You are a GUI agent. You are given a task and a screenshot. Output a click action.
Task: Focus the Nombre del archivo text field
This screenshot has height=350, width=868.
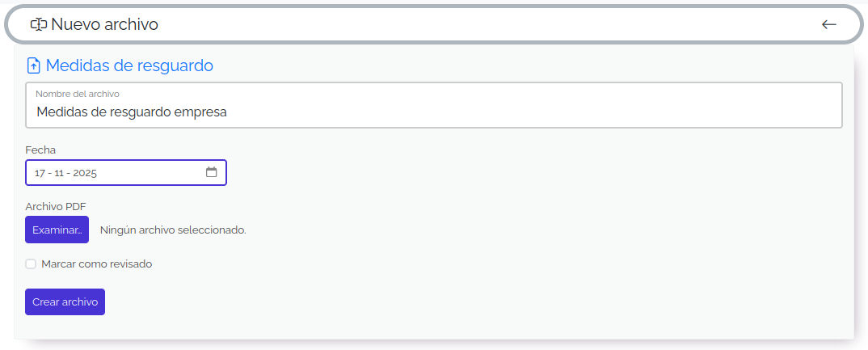pos(433,112)
